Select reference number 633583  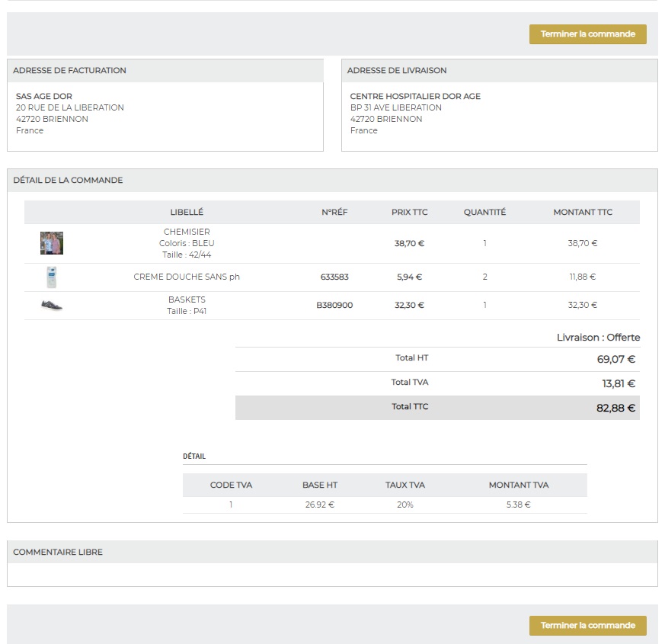coord(334,277)
